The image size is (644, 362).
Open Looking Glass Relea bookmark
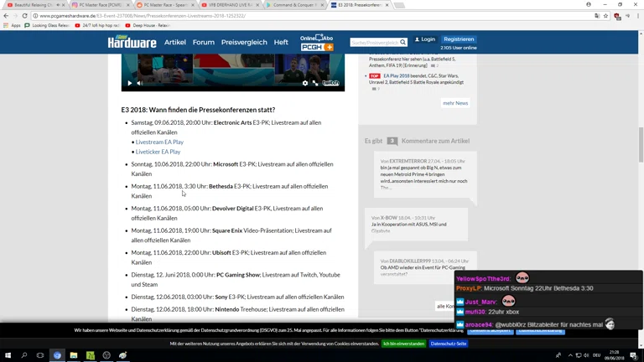pyautogui.click(x=47, y=25)
